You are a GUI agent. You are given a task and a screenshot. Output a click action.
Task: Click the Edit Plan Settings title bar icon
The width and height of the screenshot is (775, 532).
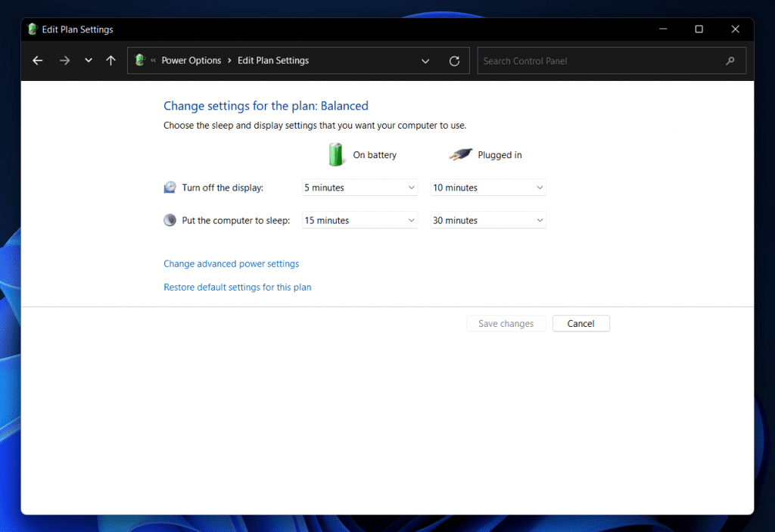tap(32, 29)
